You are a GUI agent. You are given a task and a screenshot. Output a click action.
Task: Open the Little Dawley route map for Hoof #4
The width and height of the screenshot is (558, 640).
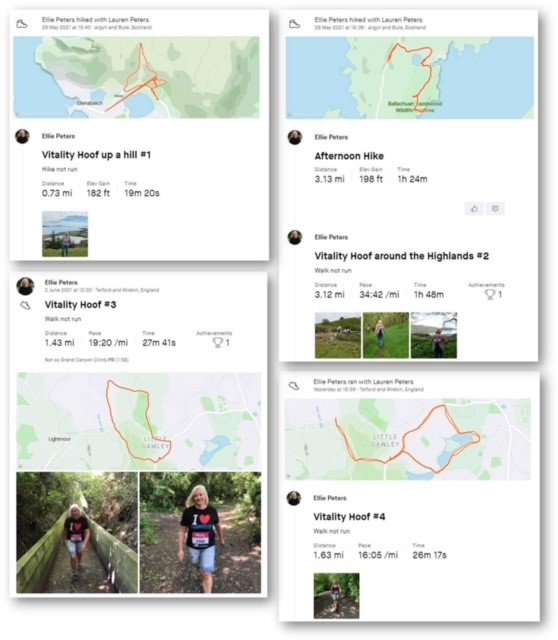408,439
